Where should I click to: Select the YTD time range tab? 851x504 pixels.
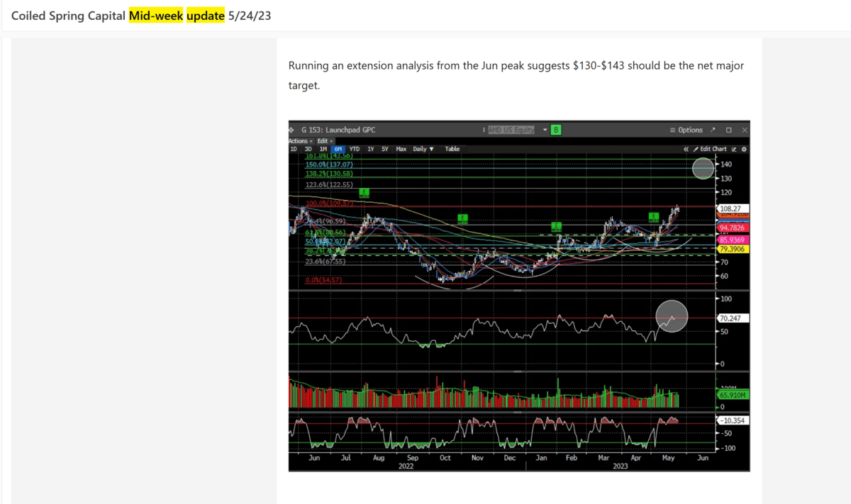355,149
